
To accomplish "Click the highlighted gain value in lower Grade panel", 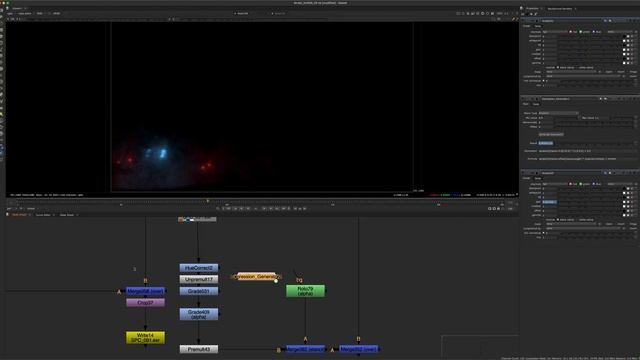I will pyautogui.click(x=550, y=202).
